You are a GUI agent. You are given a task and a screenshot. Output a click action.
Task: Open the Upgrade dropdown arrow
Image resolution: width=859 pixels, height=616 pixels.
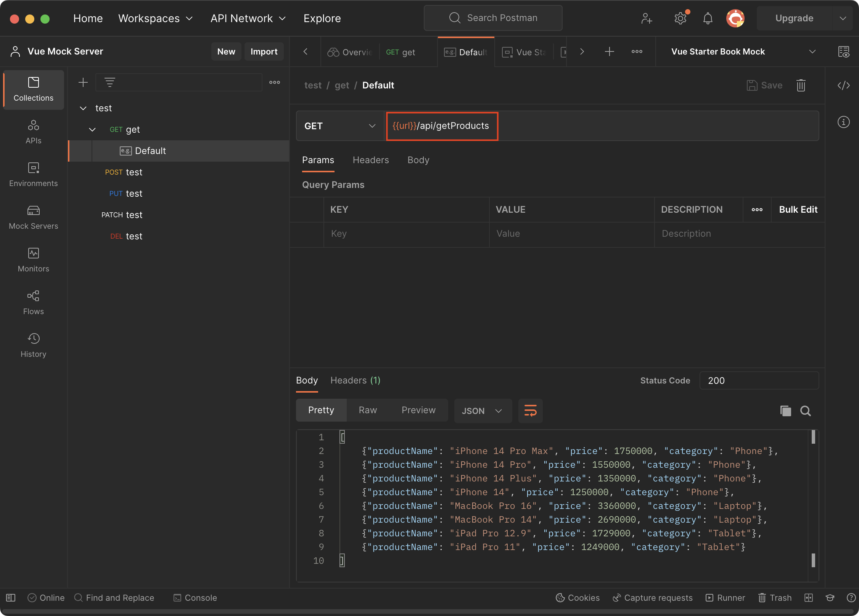[843, 18]
